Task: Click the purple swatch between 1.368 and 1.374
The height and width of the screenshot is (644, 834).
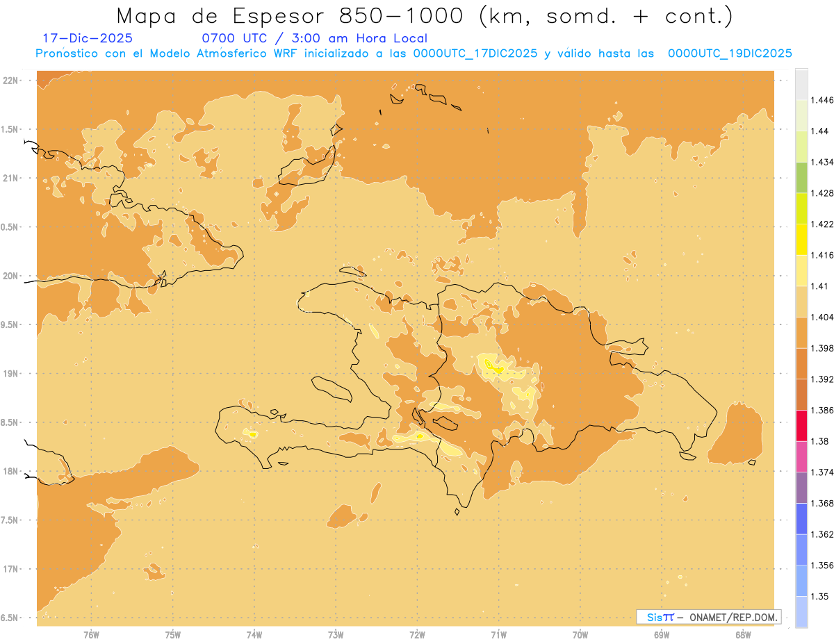Action: coord(801,487)
